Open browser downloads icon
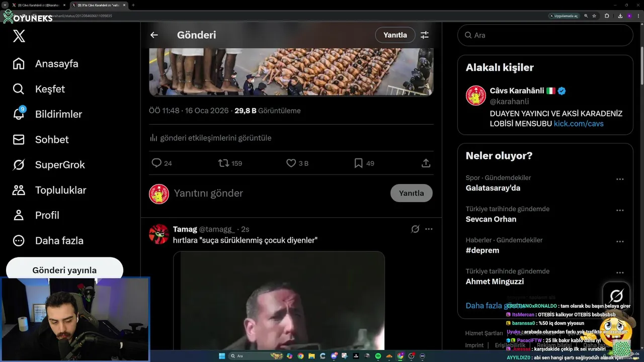Screen dimensions: 644x362 (620, 16)
